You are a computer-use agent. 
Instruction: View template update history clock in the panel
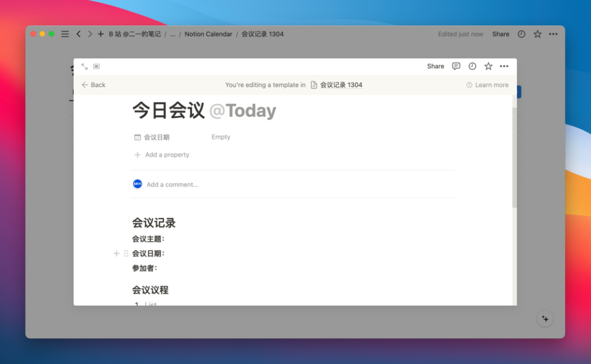[472, 66]
